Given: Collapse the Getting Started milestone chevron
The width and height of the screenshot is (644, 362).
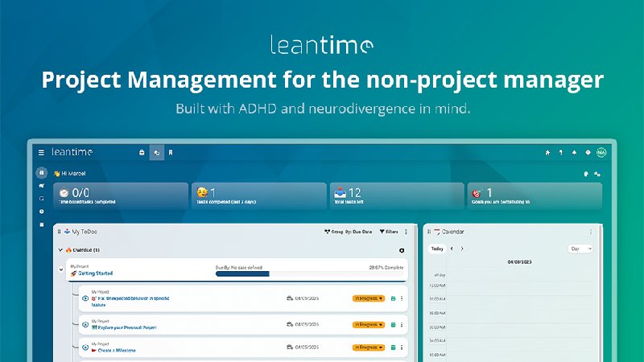Looking at the screenshot, I should (61, 269).
